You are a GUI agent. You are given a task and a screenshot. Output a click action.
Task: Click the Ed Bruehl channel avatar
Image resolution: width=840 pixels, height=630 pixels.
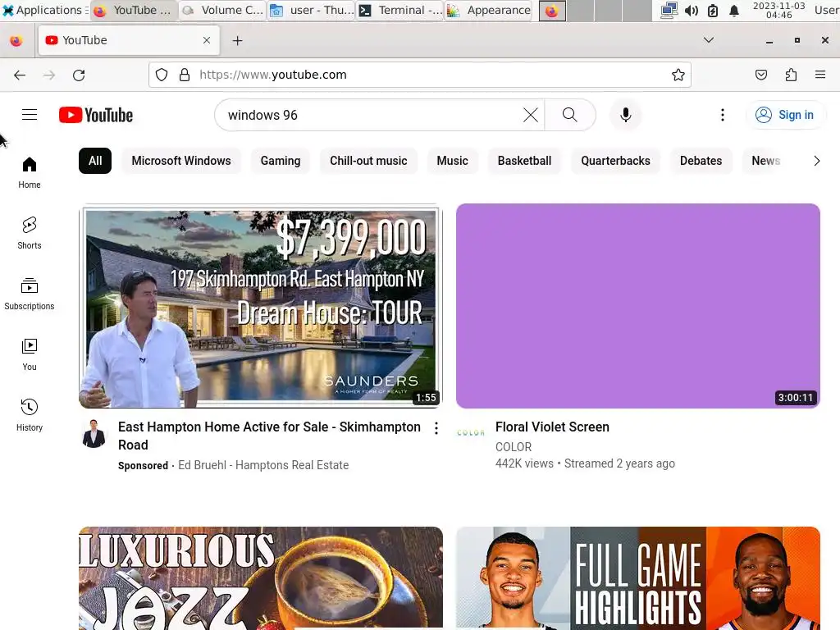pyautogui.click(x=94, y=433)
